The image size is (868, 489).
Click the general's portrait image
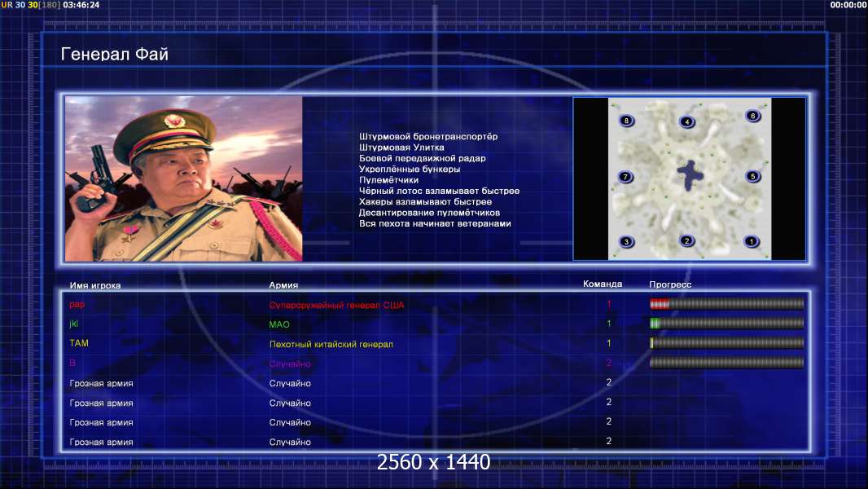tap(184, 178)
